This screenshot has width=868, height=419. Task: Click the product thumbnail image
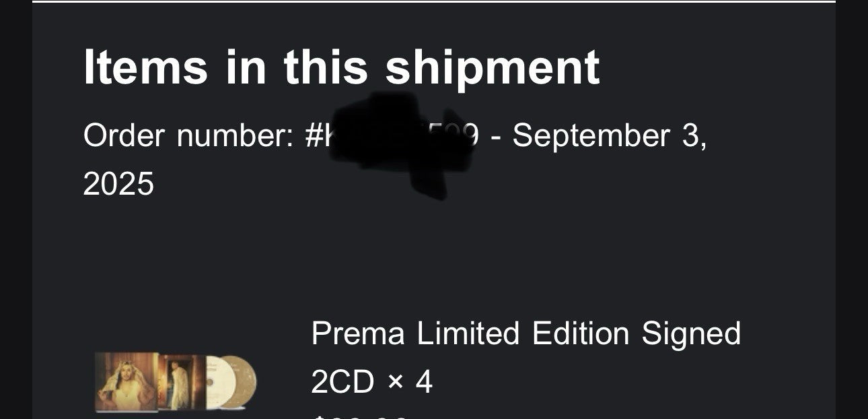tap(175, 381)
